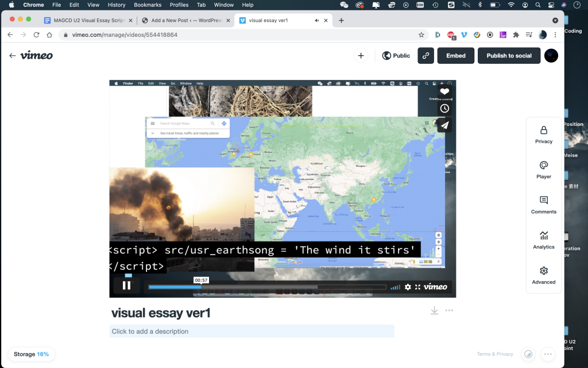Reload the current page

tap(36, 34)
